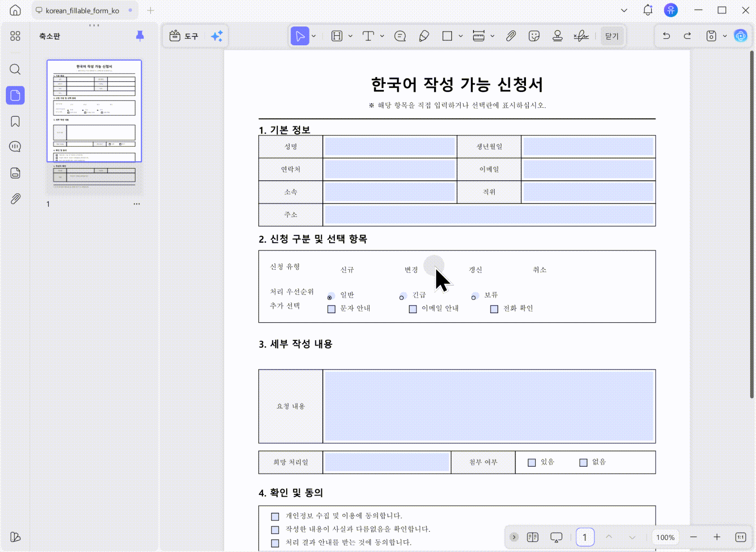Viewport: 756px width, 552px height.
Task: Expand the text tool dropdown arrow
Action: 382,36
